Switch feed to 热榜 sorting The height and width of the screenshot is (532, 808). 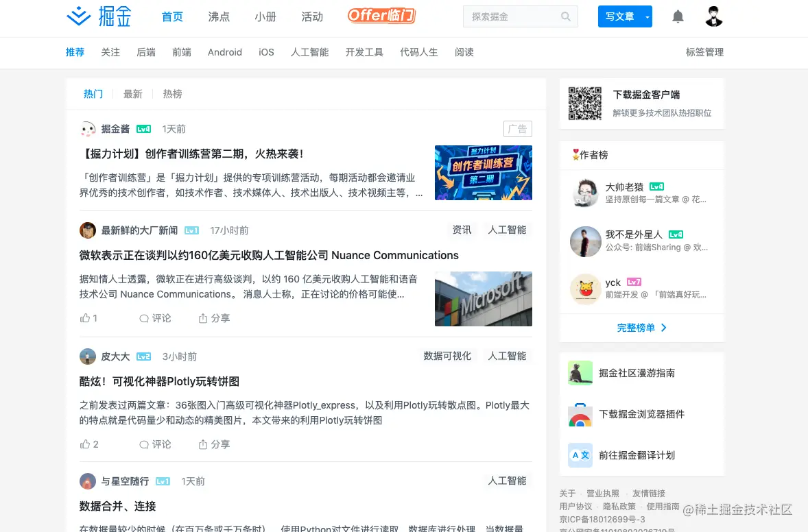[x=173, y=94]
